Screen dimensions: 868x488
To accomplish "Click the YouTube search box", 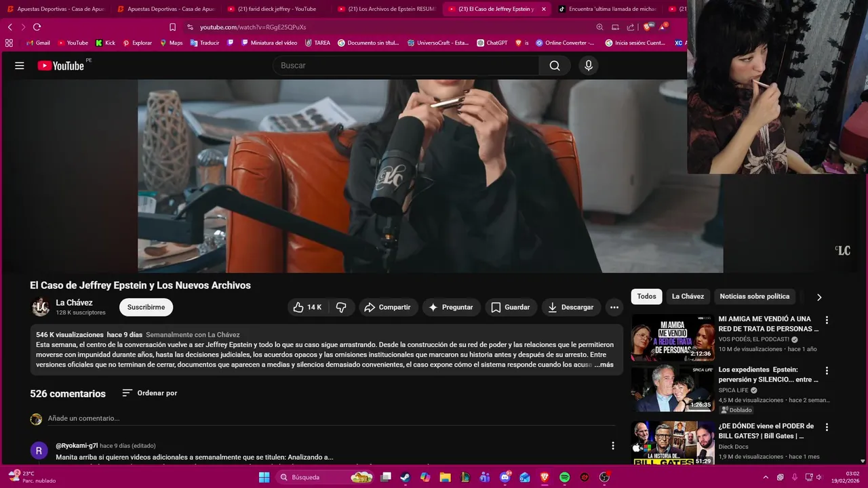I will [x=406, y=66].
